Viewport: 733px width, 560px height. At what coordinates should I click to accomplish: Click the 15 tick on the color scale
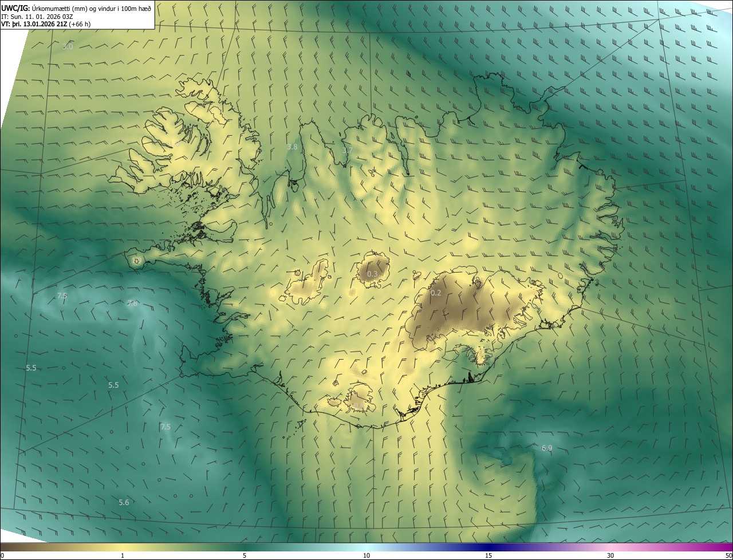[488, 555]
